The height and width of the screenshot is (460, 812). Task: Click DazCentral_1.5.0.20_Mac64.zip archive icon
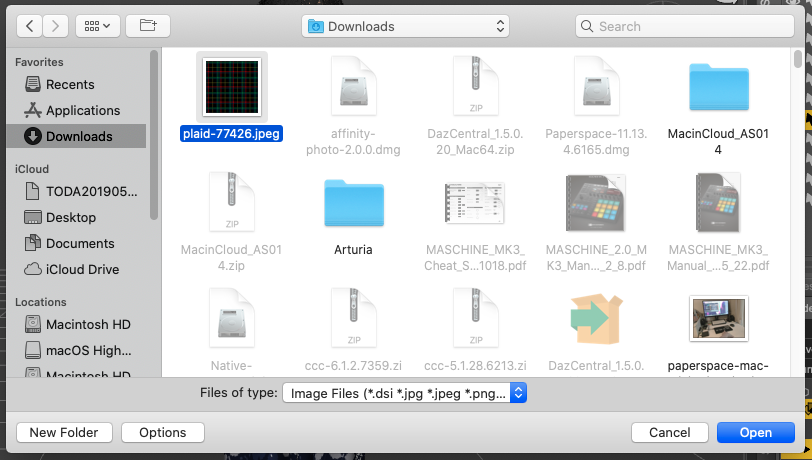click(475, 87)
